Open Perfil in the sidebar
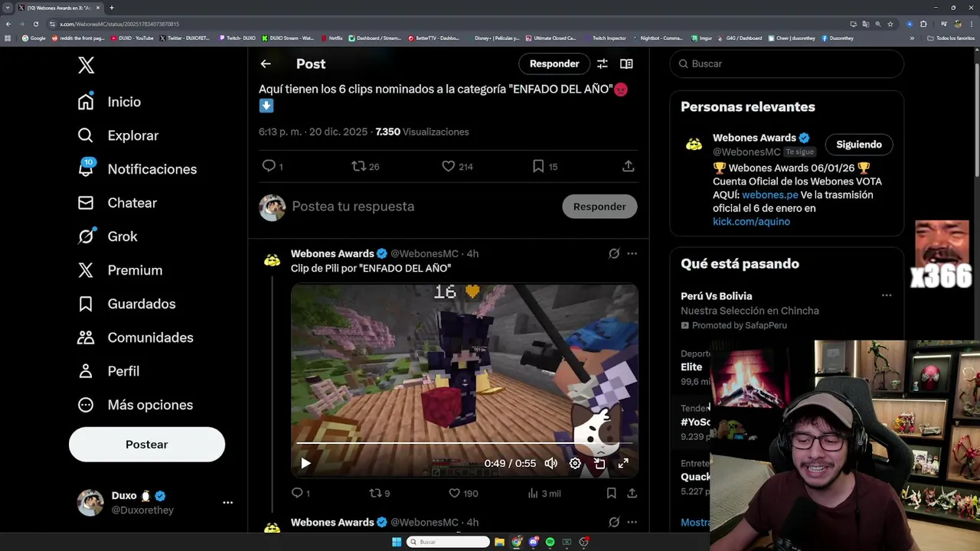The image size is (980, 551). tap(108, 371)
